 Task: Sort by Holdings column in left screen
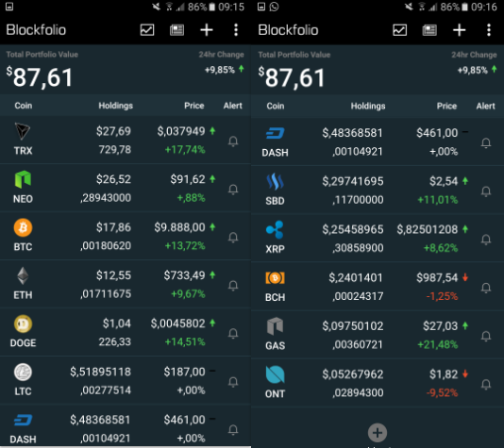tap(116, 106)
